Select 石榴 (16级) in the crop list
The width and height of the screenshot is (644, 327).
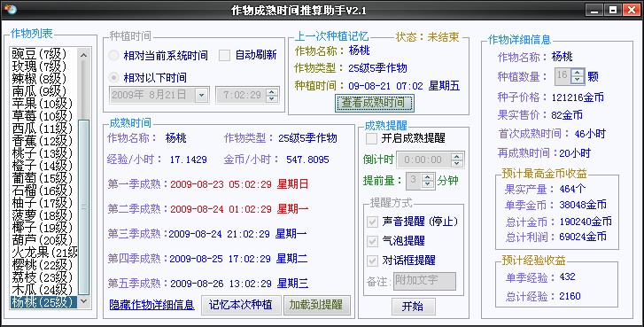click(x=43, y=191)
